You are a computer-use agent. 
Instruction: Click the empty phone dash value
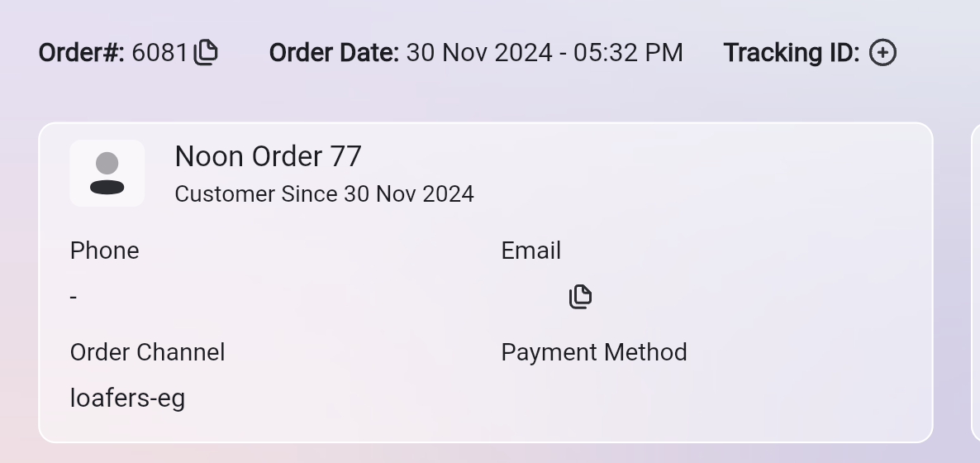pos(74,297)
